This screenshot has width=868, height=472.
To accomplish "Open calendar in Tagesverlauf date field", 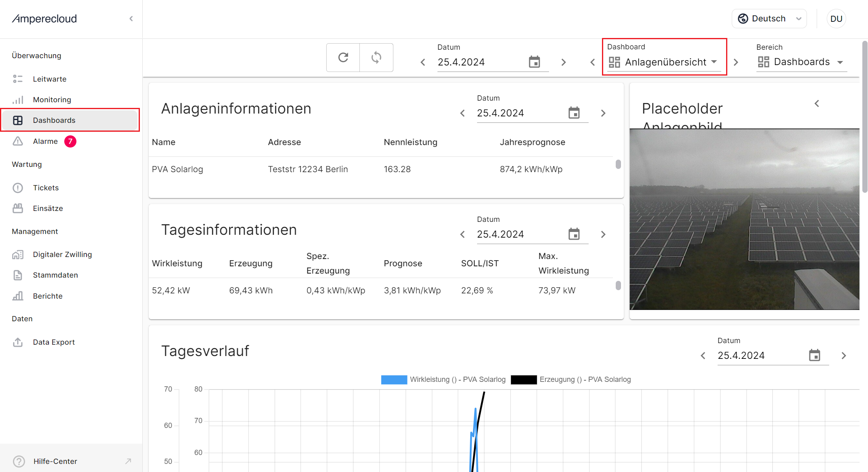I will click(x=814, y=356).
